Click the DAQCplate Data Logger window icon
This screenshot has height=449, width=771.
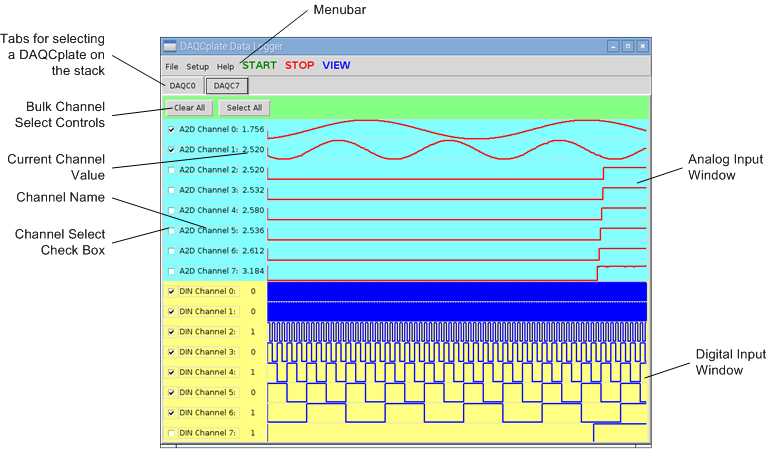point(170,47)
